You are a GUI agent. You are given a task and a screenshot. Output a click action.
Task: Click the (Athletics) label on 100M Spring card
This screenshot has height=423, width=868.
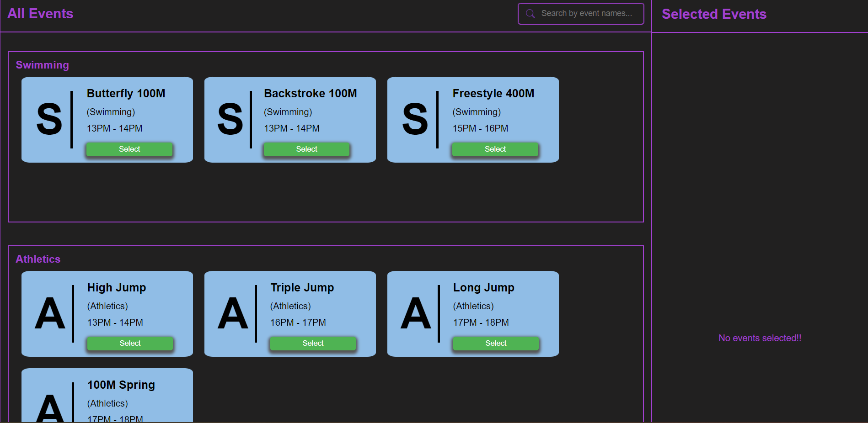point(107,403)
